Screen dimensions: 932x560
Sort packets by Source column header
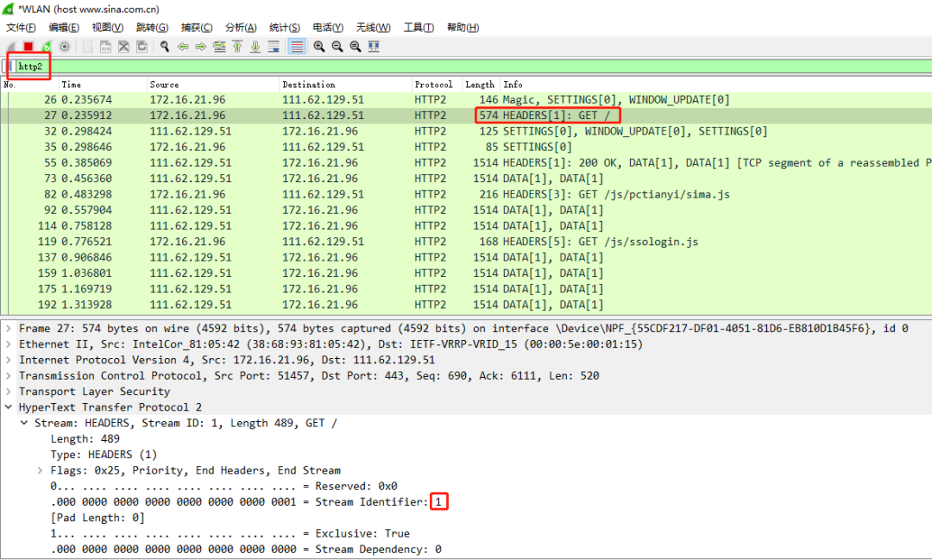coord(164,85)
